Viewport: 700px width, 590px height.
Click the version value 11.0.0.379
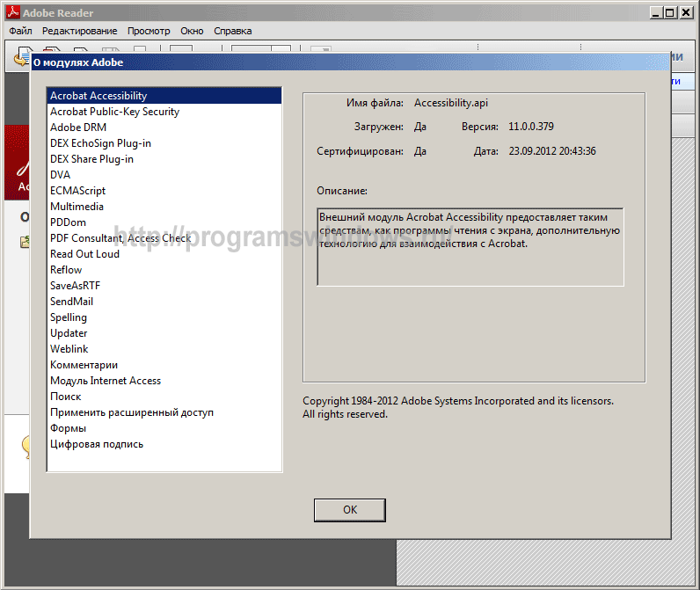coord(531,127)
